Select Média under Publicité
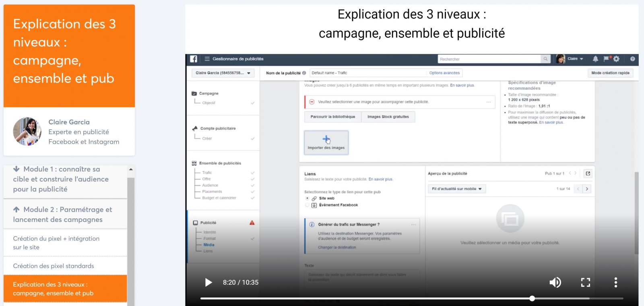Viewport: 644px width, 306px height. (209, 245)
